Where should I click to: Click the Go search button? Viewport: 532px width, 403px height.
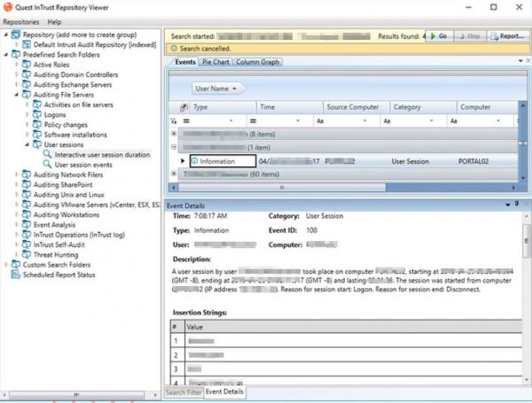click(439, 36)
